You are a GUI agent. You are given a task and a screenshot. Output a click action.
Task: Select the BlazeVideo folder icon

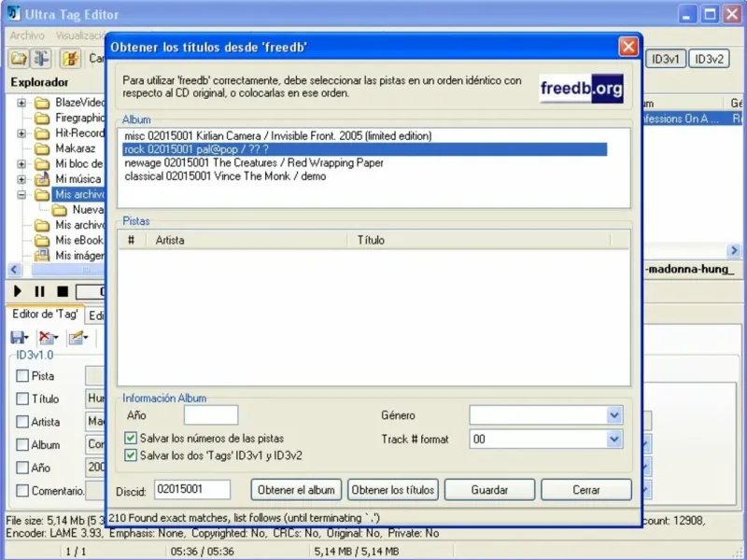pos(42,103)
